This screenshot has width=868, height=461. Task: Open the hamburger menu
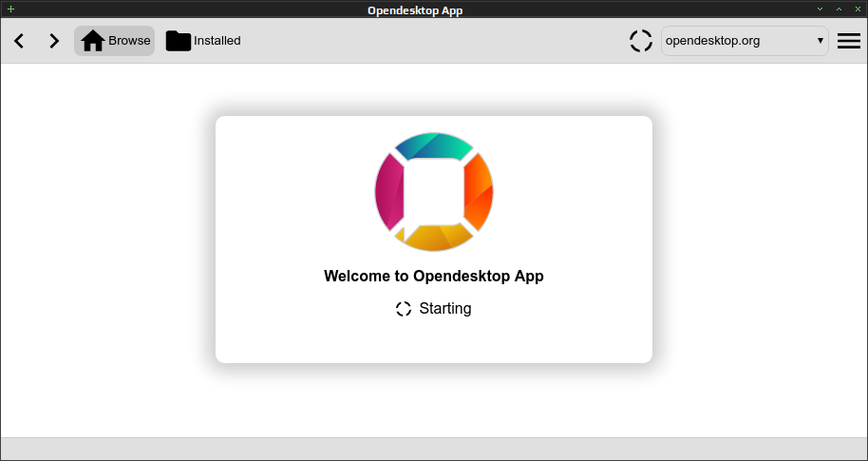(x=849, y=41)
